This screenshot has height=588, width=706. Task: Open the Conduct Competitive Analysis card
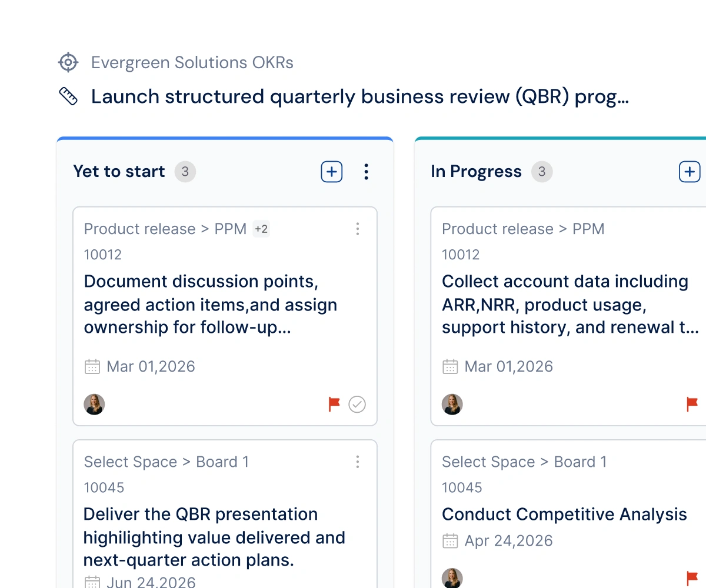(x=564, y=514)
